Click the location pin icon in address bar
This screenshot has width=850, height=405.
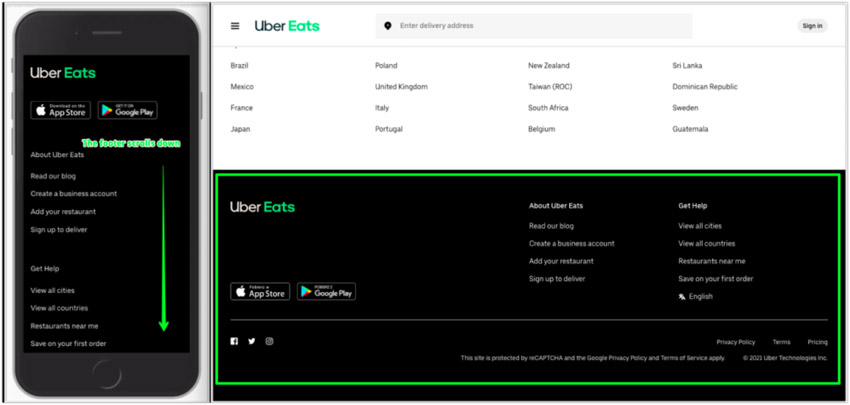[x=388, y=26]
